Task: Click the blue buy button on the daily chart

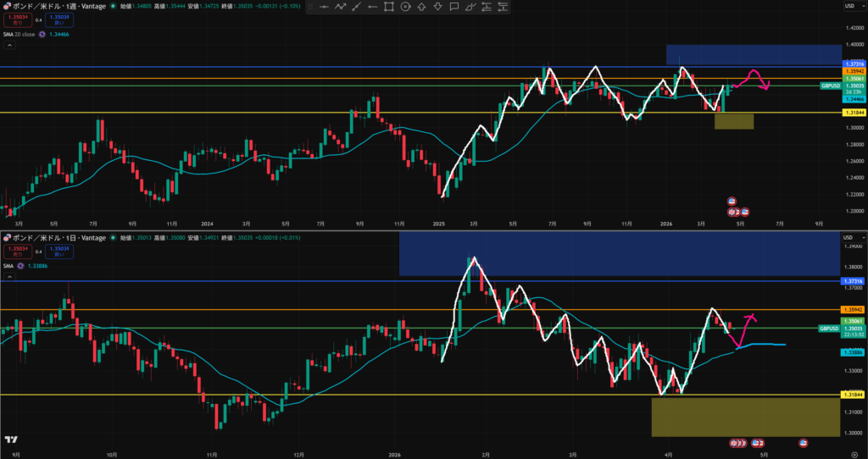Action: 58,252
